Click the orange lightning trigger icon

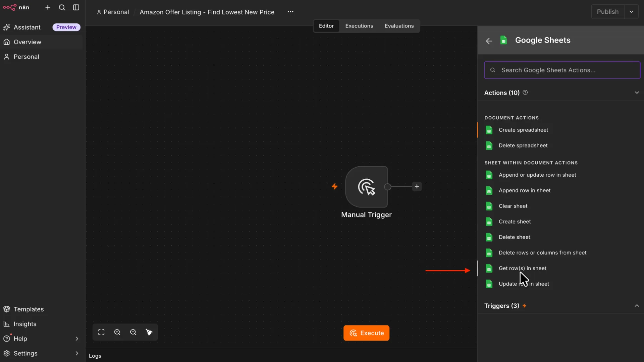[334, 186]
